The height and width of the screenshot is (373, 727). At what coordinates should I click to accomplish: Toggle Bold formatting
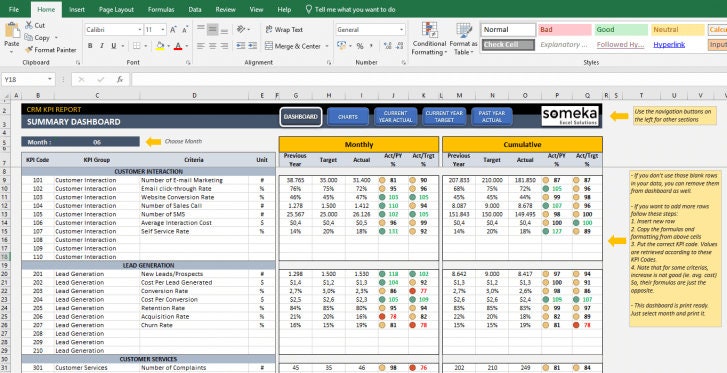tap(90, 46)
